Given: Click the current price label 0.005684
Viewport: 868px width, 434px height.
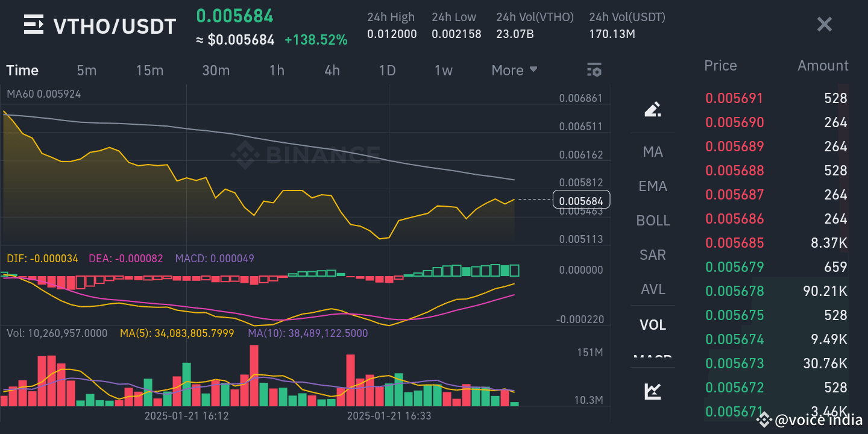Looking at the screenshot, I should [x=581, y=200].
